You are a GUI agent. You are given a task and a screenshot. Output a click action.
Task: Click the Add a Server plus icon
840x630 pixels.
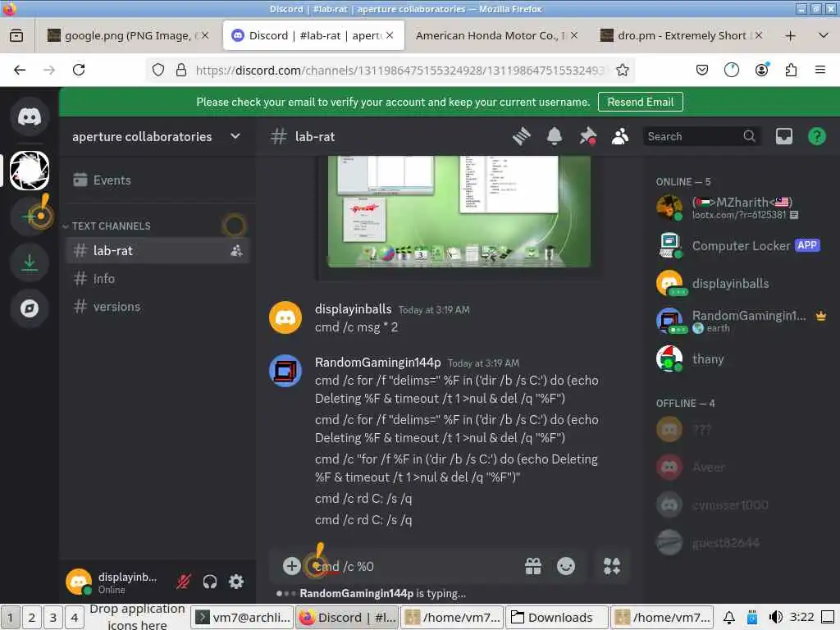[30, 217]
